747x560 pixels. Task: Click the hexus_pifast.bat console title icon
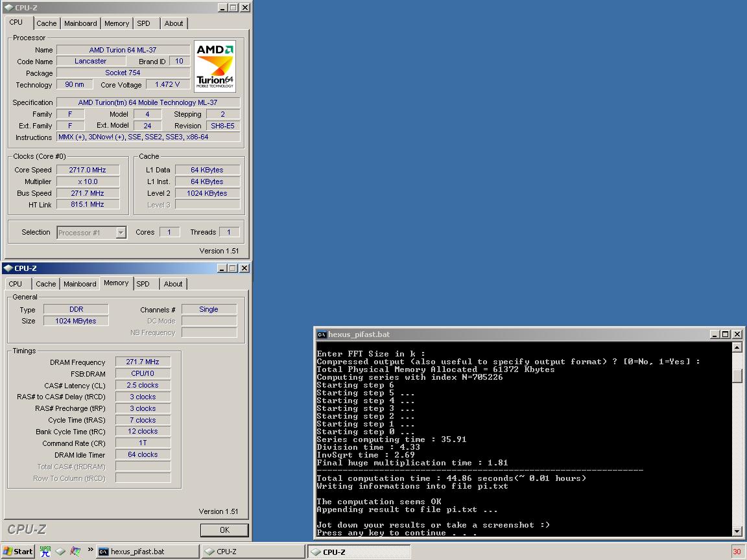(322, 334)
